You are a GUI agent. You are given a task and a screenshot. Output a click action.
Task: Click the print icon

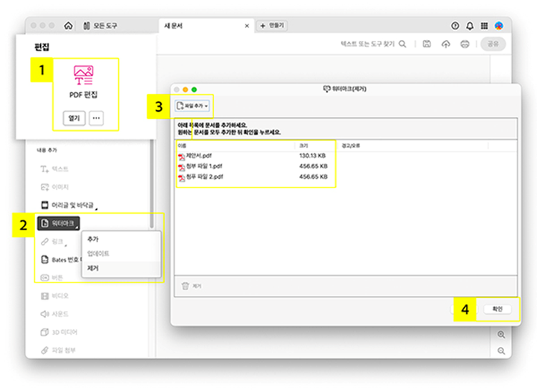tap(465, 44)
